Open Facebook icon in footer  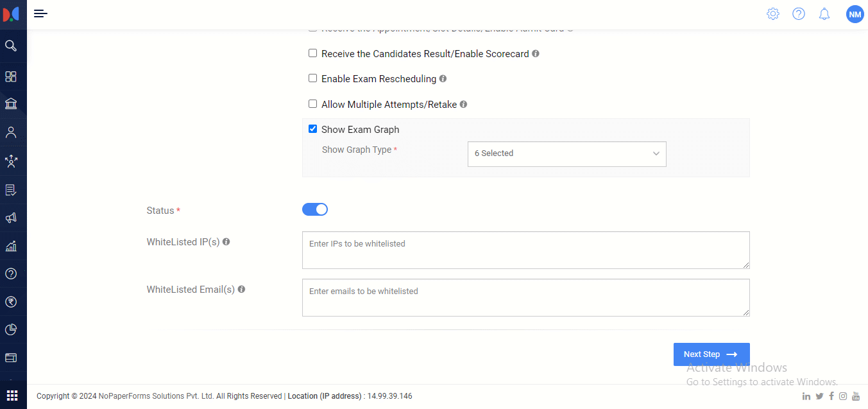pyautogui.click(x=831, y=396)
